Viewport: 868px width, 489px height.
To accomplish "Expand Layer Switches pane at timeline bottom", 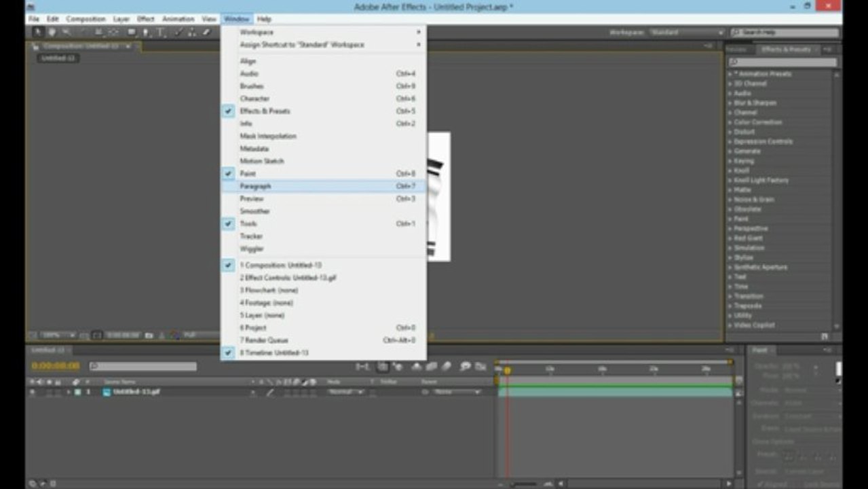I will click(x=32, y=484).
